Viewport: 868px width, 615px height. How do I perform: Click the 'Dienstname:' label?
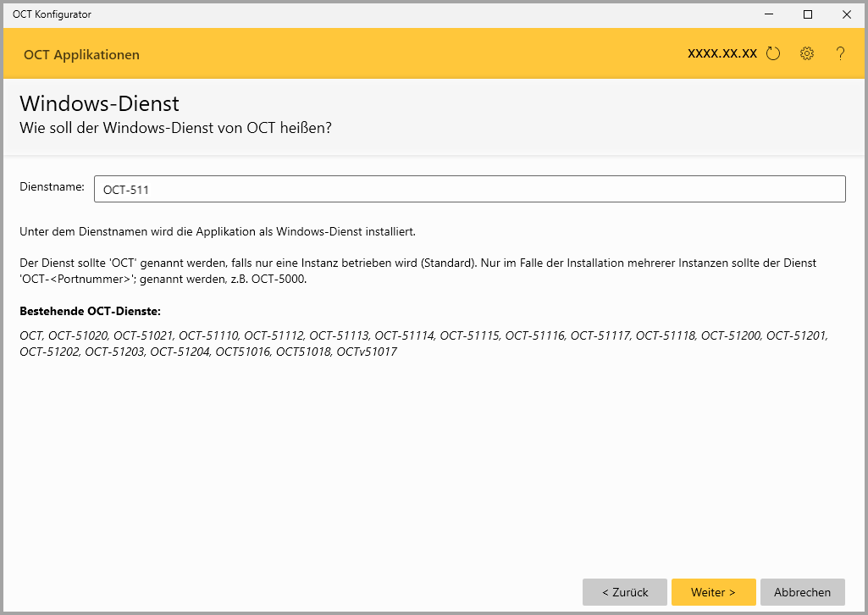click(x=52, y=187)
